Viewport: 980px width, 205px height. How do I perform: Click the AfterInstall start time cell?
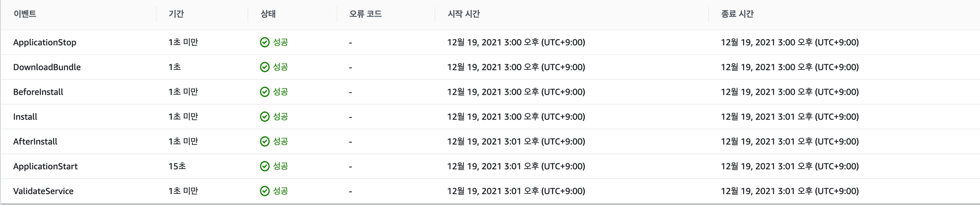pos(516,141)
